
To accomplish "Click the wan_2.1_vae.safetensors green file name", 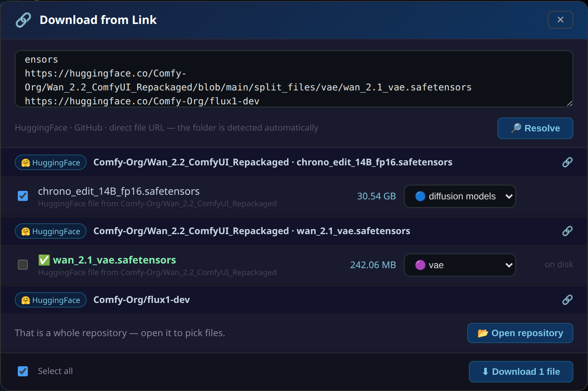I will point(115,260).
